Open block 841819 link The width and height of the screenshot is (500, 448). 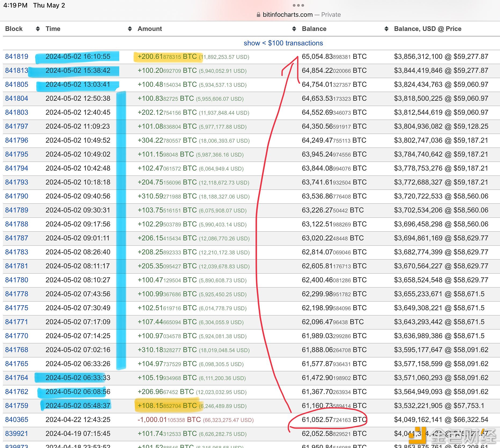tap(17, 56)
